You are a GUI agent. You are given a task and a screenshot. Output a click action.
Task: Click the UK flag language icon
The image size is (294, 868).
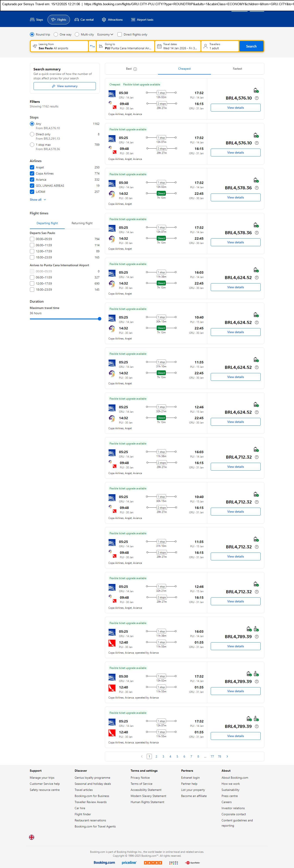pyautogui.click(x=32, y=837)
